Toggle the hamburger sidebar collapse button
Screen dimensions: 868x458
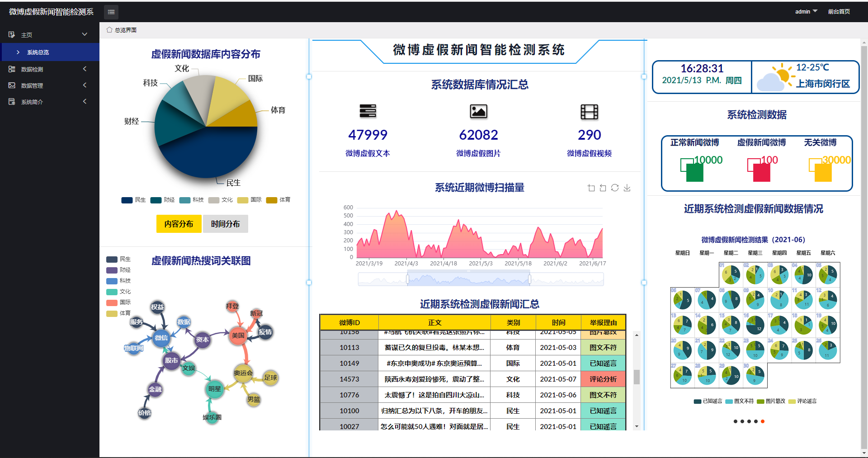click(111, 12)
